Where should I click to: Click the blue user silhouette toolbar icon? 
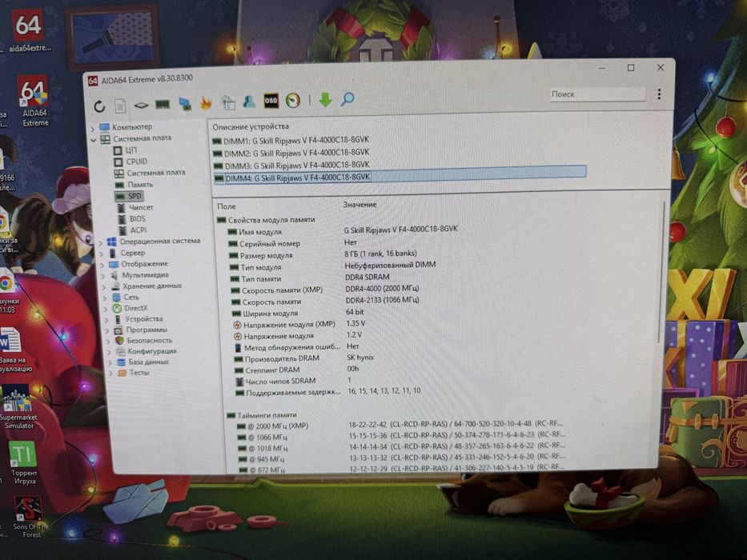(x=249, y=102)
